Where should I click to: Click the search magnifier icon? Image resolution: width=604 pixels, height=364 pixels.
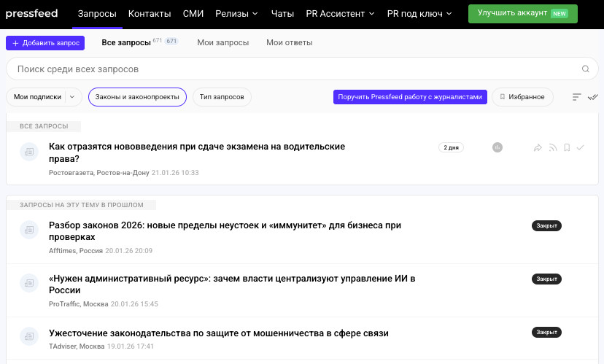coord(585,69)
